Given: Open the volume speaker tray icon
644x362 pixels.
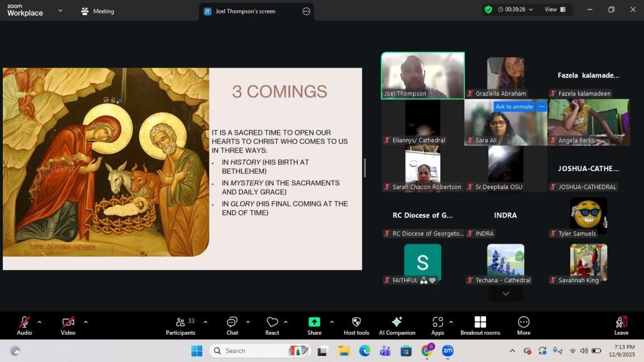Looking at the screenshot, I should pos(584,351).
